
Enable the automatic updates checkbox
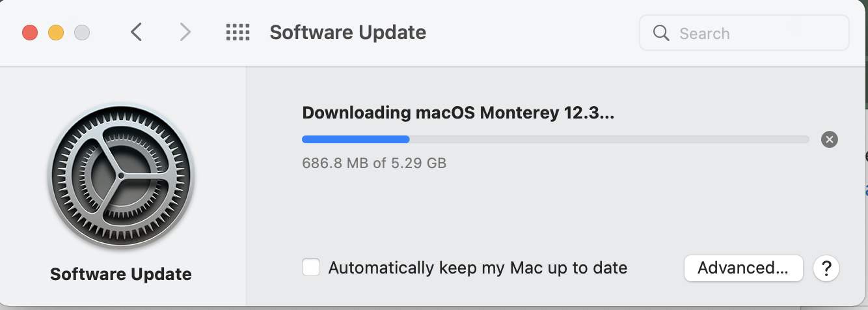(311, 268)
